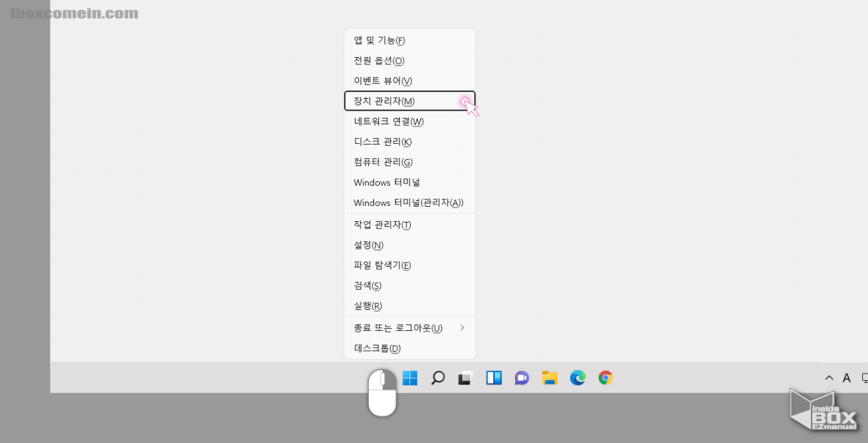This screenshot has width=868, height=443.
Task: Choose 네트워크 연결(W) menu entry
Action: pos(409,121)
